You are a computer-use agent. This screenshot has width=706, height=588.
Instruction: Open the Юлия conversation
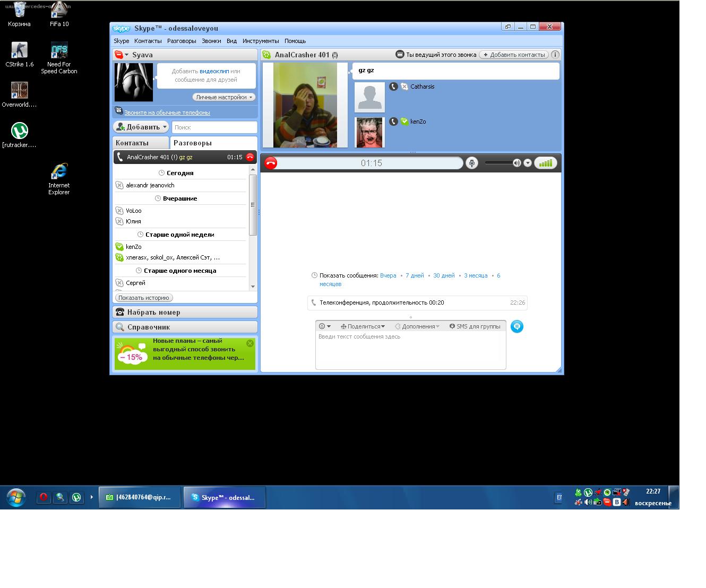pos(180,221)
